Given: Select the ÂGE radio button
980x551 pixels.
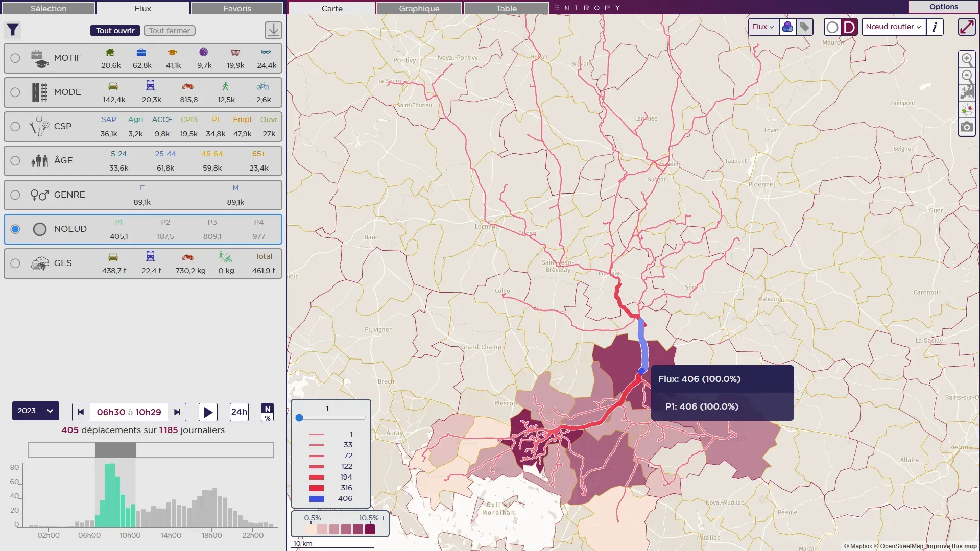Looking at the screenshot, I should (x=15, y=161).
